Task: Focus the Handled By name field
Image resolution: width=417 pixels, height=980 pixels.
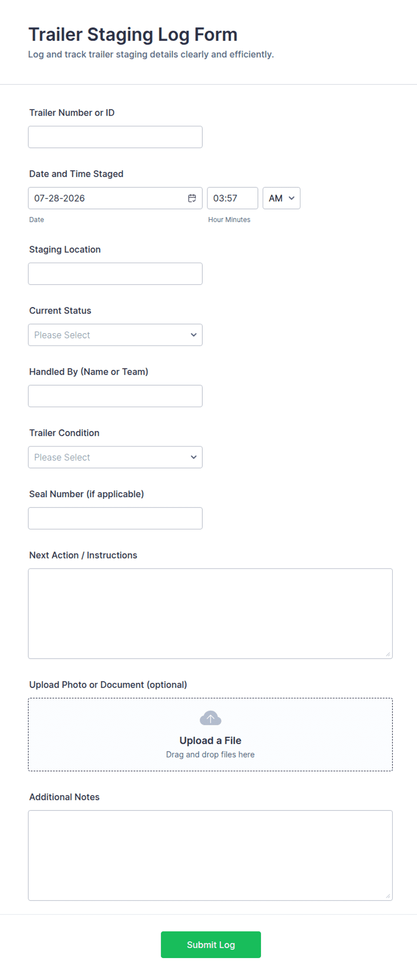Action: pyautogui.click(x=115, y=396)
